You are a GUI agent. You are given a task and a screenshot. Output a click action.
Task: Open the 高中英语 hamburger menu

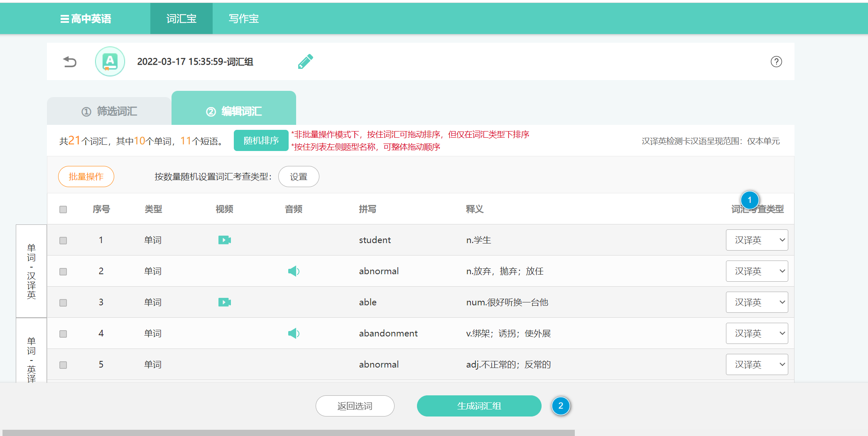point(86,19)
